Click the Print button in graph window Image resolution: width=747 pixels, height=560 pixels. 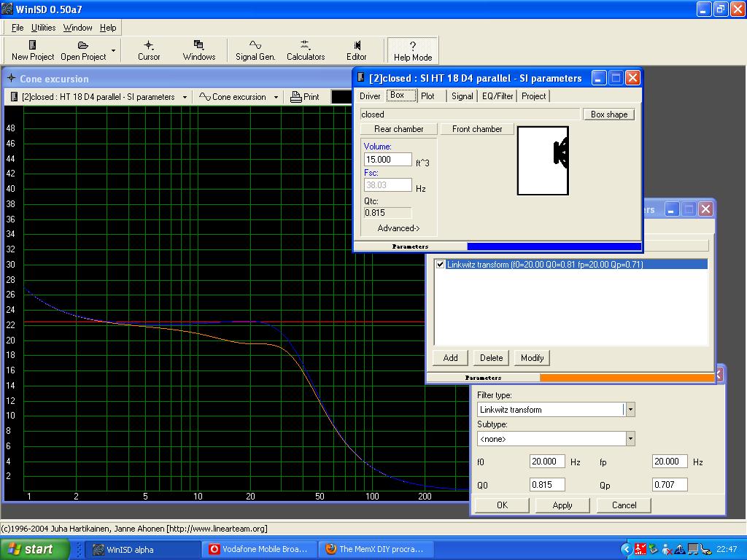(305, 97)
